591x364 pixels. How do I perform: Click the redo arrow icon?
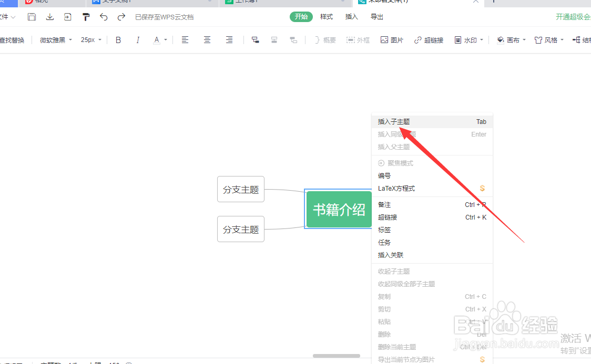coord(121,17)
